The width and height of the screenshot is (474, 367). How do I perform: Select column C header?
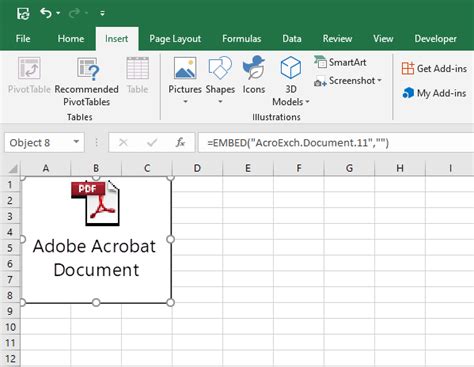coord(147,168)
